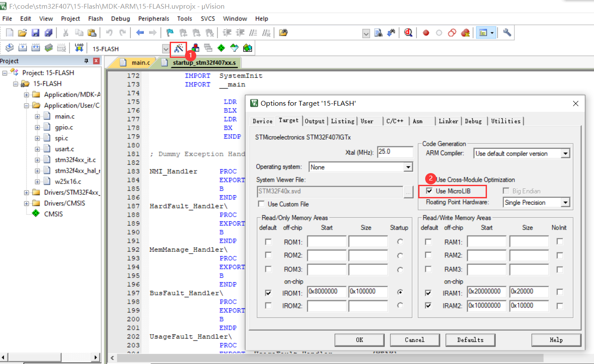Expand the Drivers/CMSIS folder
This screenshot has width=594, height=364.
[27, 203]
